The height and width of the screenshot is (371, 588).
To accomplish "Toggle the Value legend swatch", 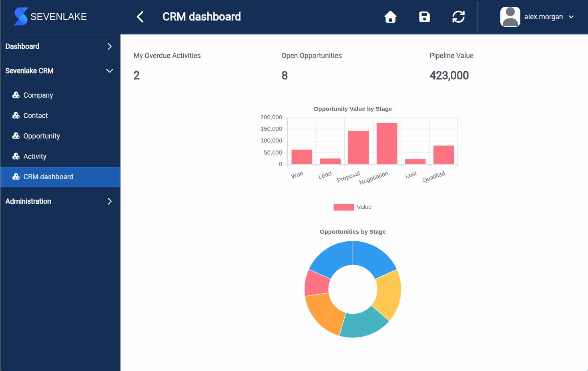I will coord(343,207).
